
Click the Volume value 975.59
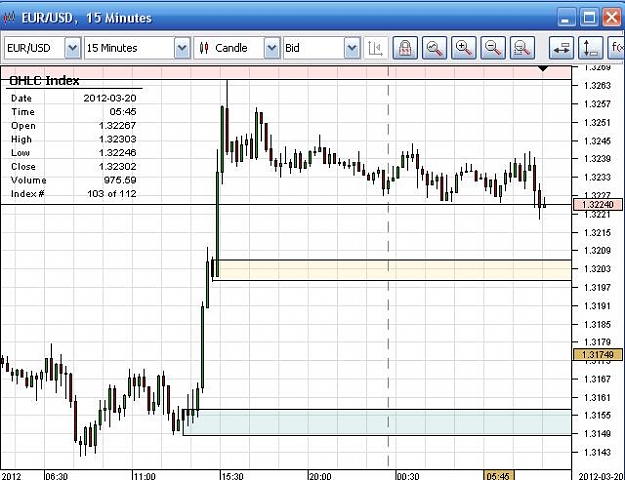coord(120,180)
